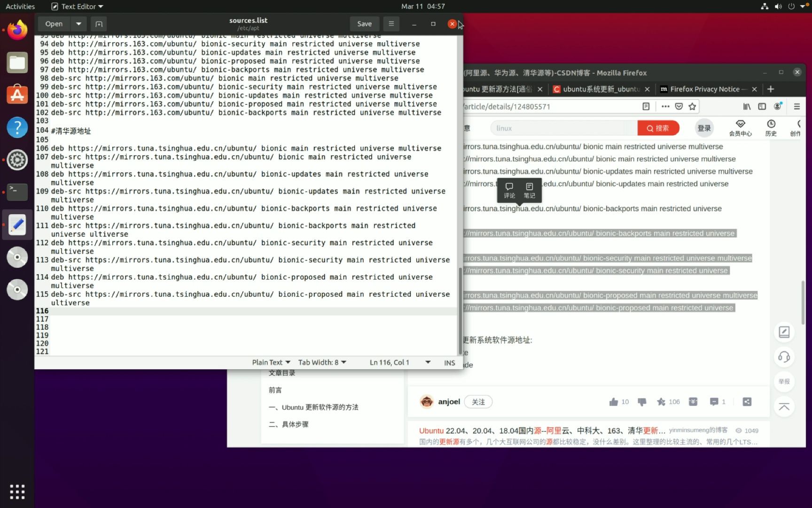
Task: Open Firefox from the Ubuntu dock
Action: [17, 30]
